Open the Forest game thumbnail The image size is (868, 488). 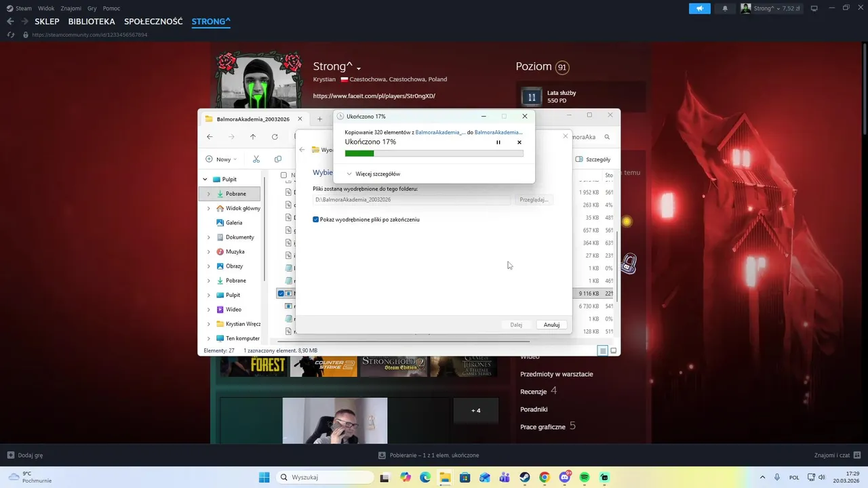coord(253,367)
